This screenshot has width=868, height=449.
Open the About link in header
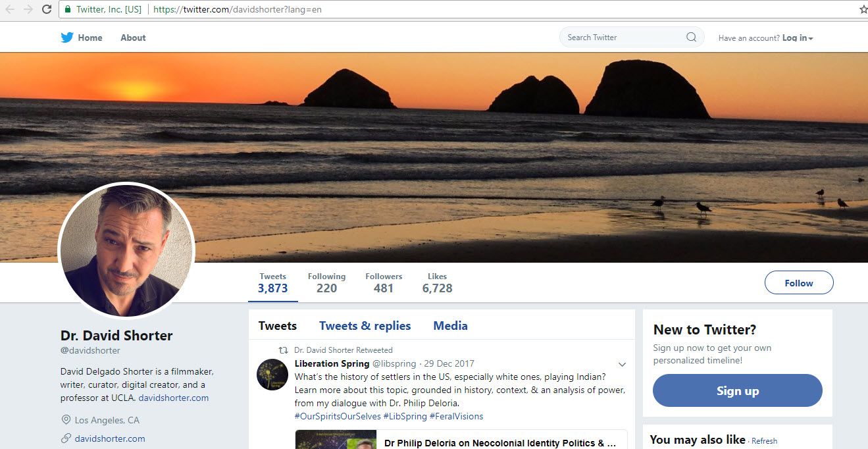click(133, 38)
